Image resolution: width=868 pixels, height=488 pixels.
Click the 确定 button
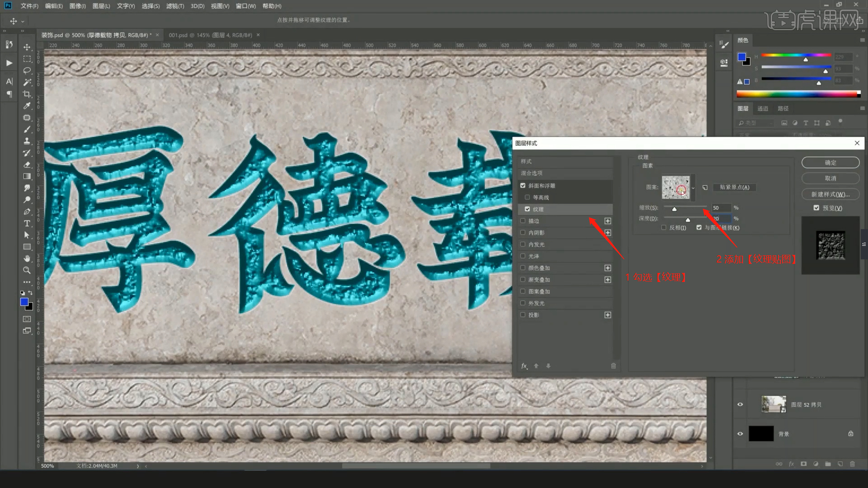pyautogui.click(x=830, y=163)
